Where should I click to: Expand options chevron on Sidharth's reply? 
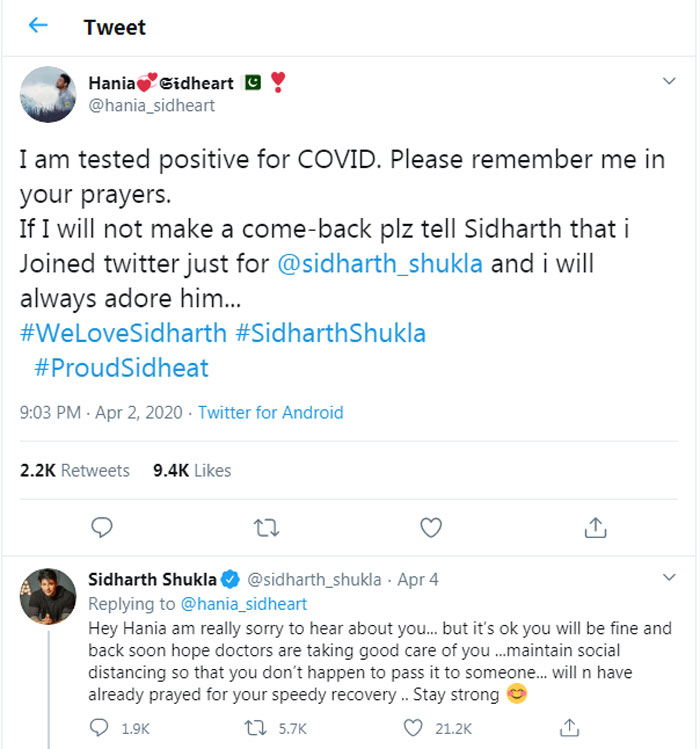pyautogui.click(x=670, y=578)
